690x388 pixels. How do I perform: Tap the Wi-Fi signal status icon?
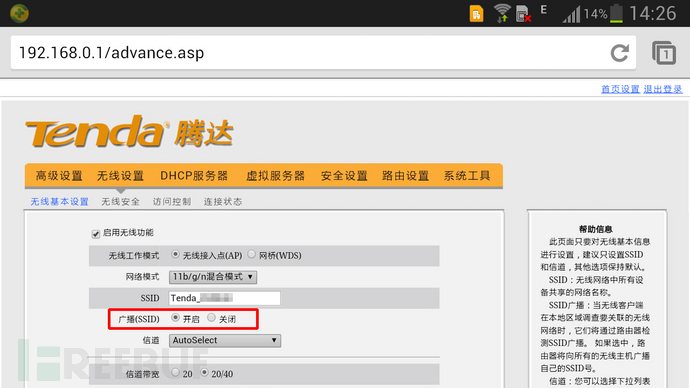pos(502,13)
